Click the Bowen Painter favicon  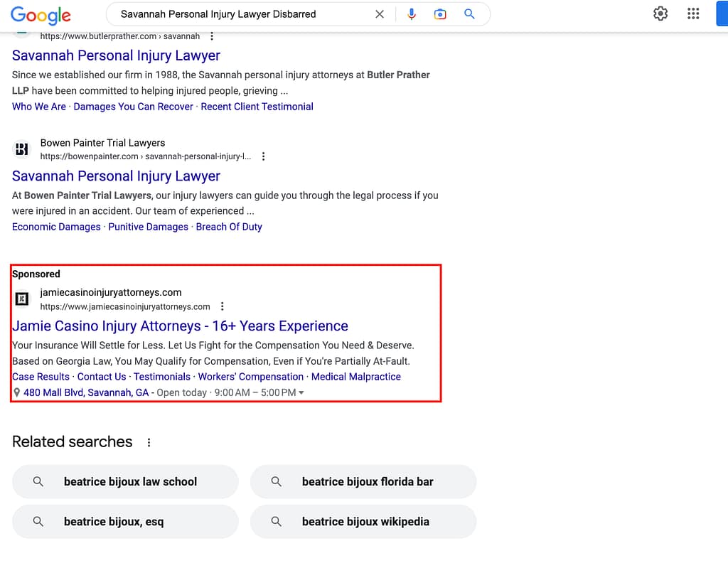21,149
